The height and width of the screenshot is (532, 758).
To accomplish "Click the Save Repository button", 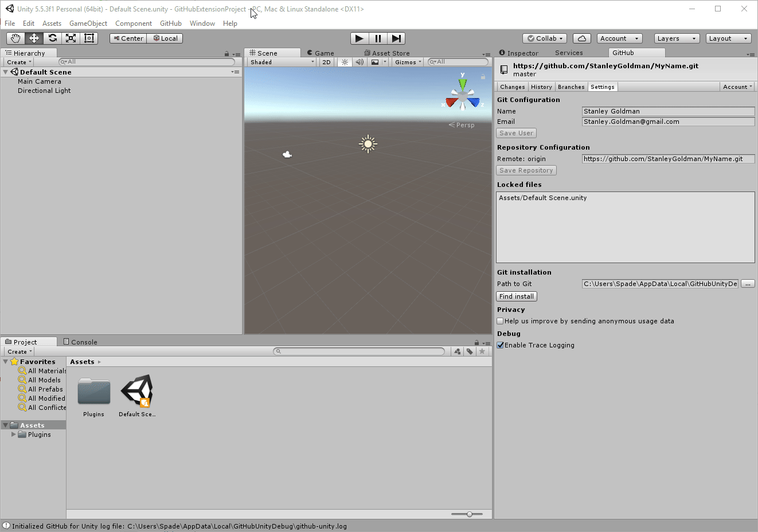I will pos(526,170).
